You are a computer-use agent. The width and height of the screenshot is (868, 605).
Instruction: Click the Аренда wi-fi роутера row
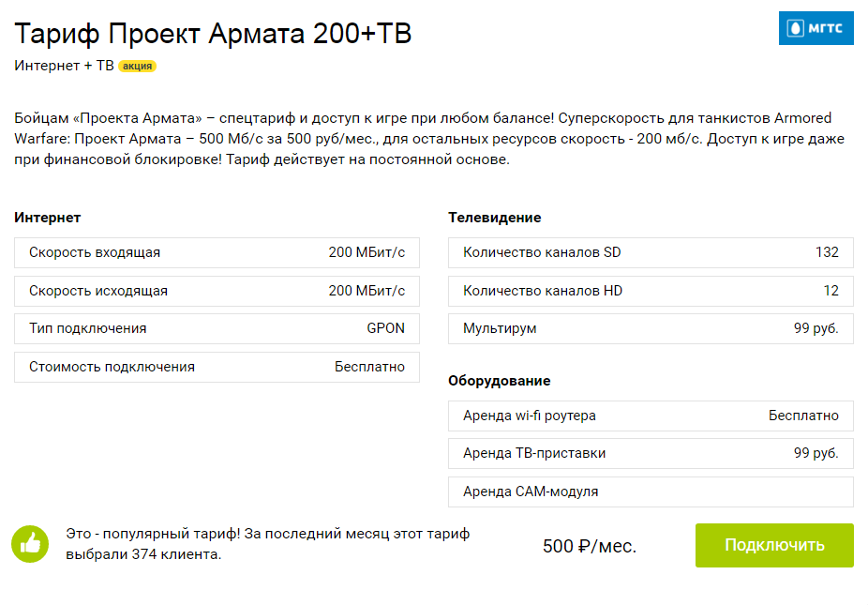pos(651,416)
